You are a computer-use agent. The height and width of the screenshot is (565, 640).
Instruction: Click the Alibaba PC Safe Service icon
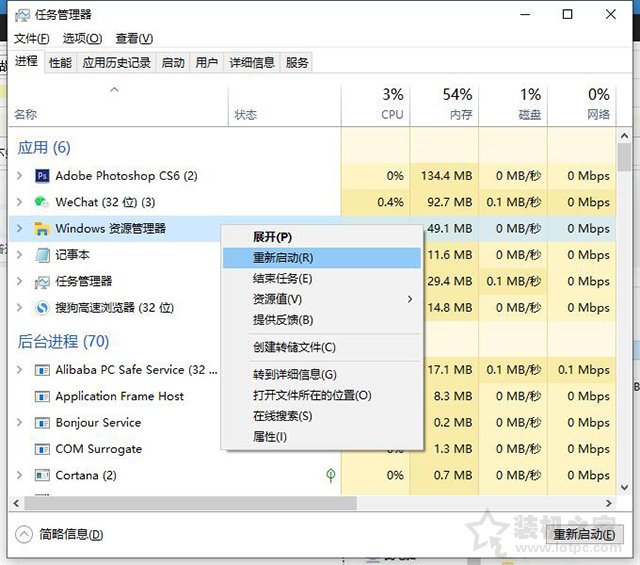[x=42, y=370]
